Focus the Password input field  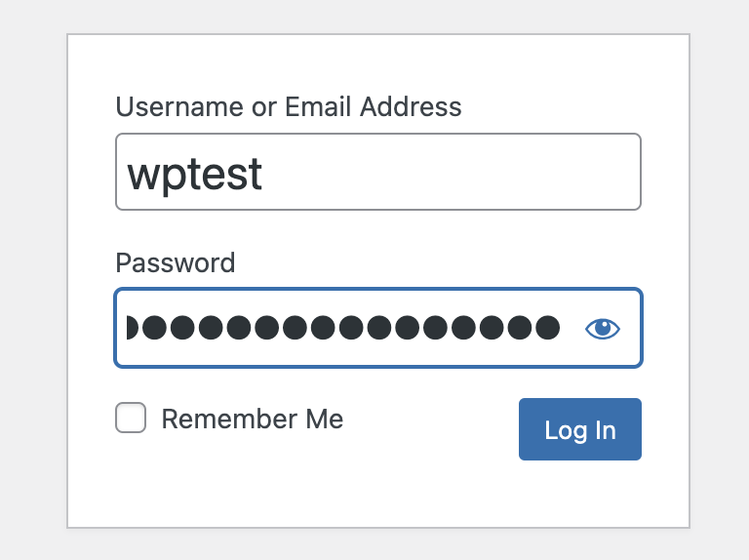tap(378, 328)
